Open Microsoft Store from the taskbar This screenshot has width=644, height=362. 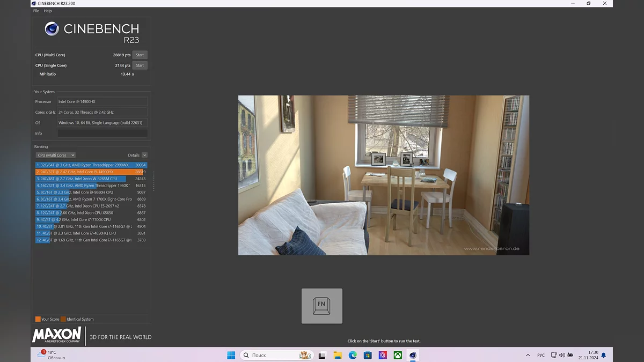(368, 355)
